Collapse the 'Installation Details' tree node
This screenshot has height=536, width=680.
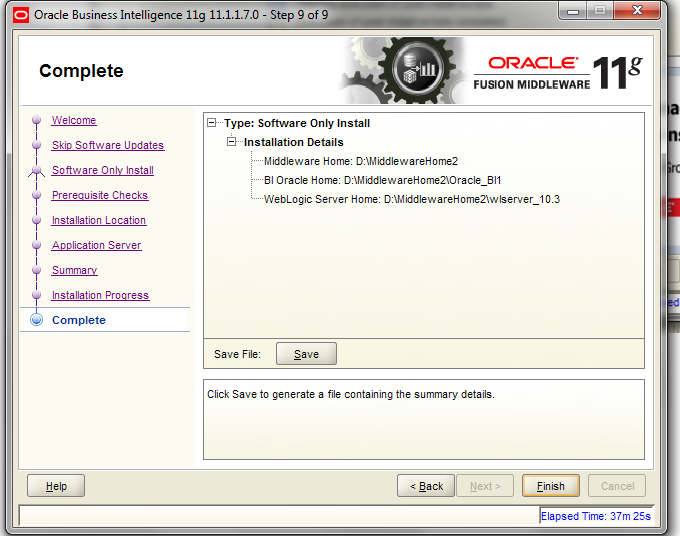[232, 142]
